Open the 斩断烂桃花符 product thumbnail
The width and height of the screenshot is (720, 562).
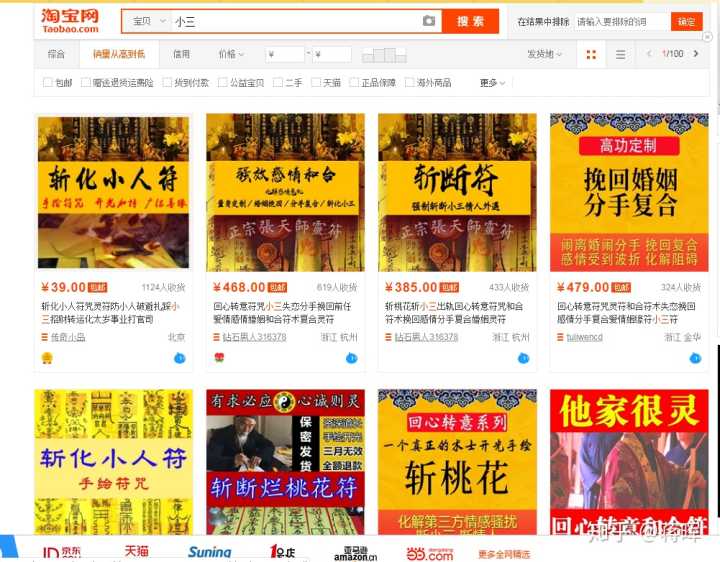[x=285, y=462]
